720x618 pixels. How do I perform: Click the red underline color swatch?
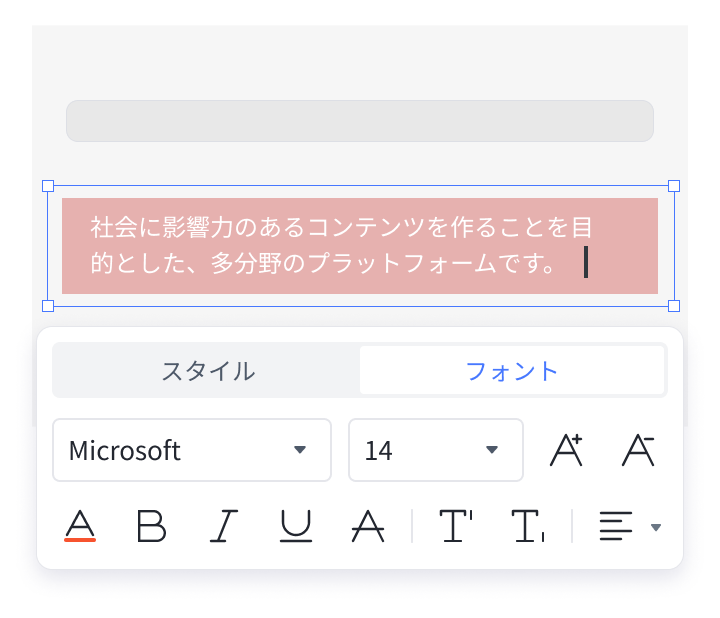pos(80,540)
